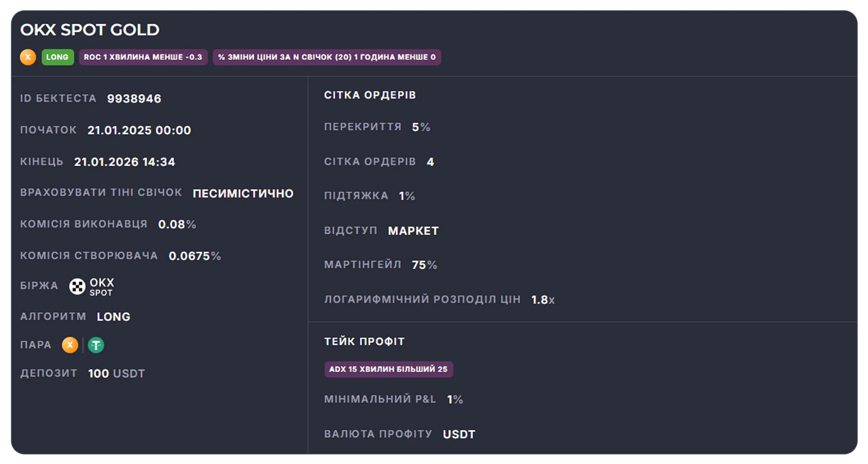868x464 pixels.
Task: Click the ПАРА label
Action: 36,345
